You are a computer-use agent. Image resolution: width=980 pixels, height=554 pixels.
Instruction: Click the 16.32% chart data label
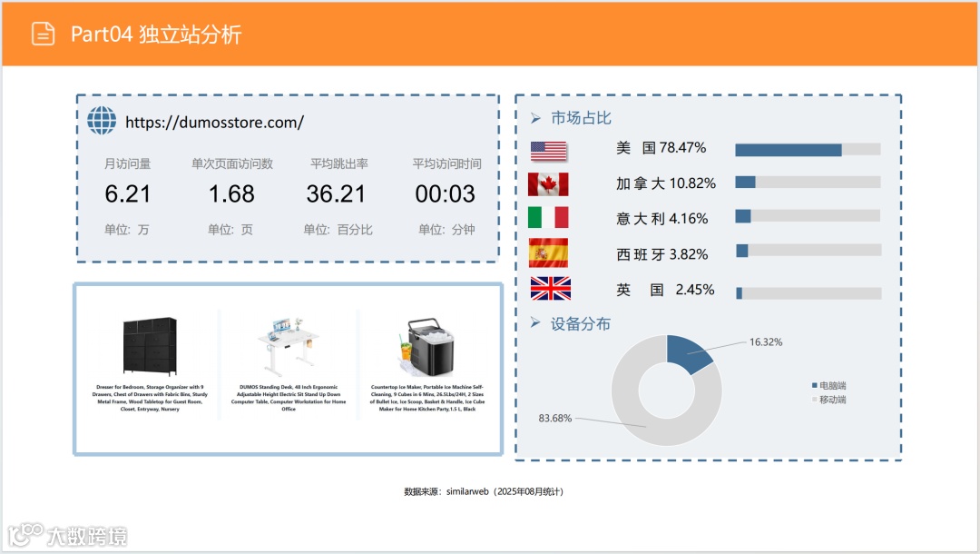tap(766, 342)
